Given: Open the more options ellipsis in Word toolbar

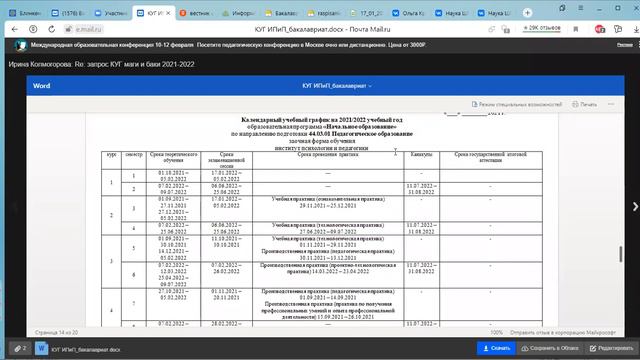Looking at the screenshot, I should pyautogui.click(x=611, y=104).
